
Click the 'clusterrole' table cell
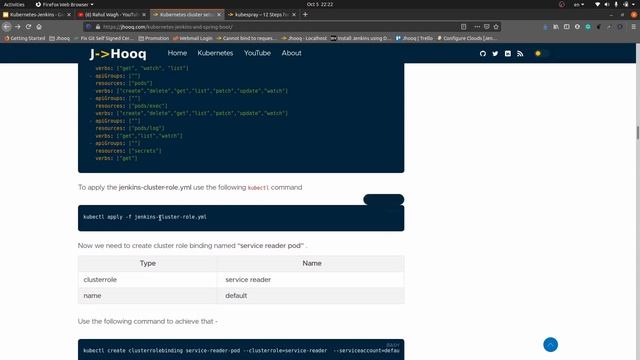coord(147,280)
